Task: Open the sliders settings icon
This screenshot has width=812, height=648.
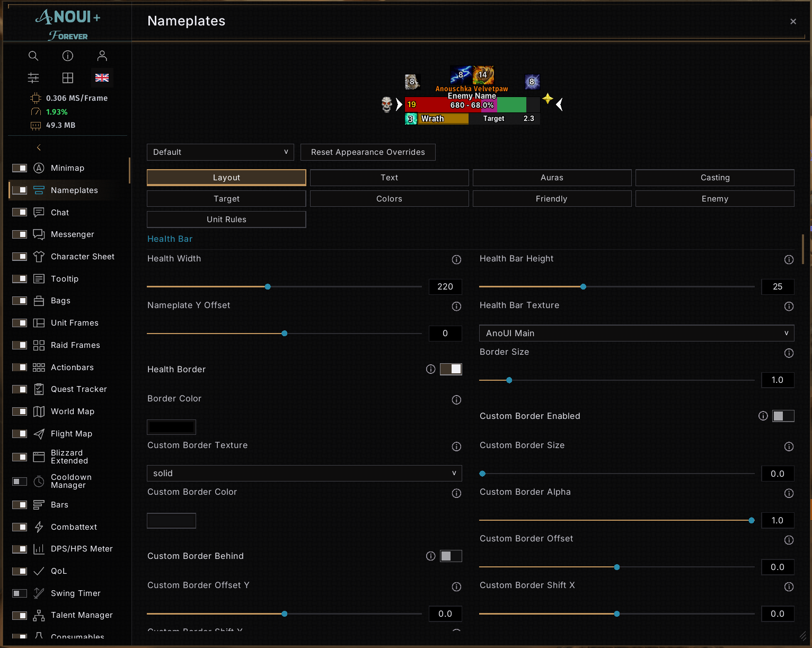Action: 33,78
